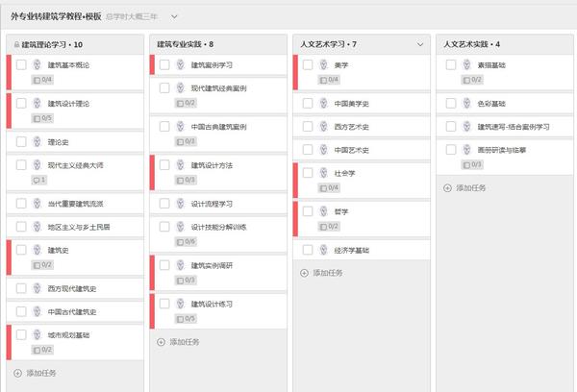Open the 城市规划基础 task card
This screenshot has height=392, width=577.
pyautogui.click(x=75, y=342)
